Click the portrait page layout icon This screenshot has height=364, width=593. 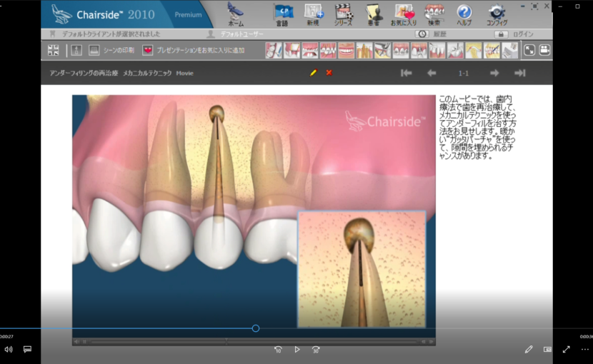coord(76,50)
